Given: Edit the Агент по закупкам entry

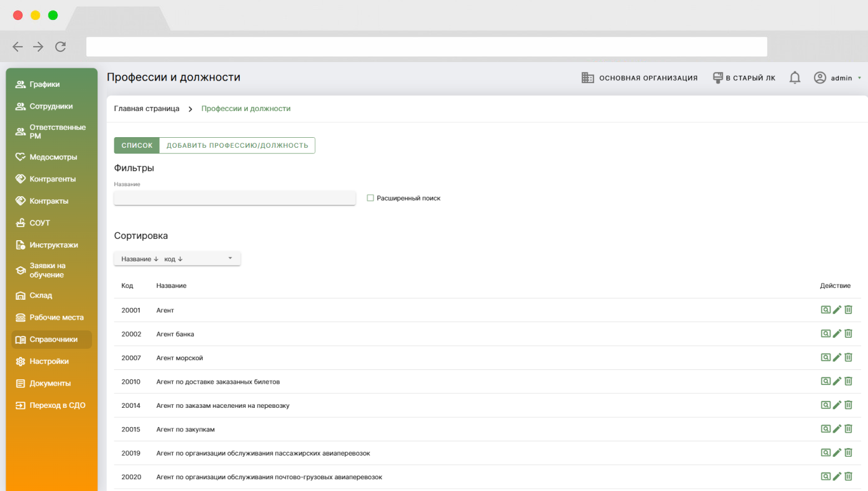Looking at the screenshot, I should (x=837, y=429).
